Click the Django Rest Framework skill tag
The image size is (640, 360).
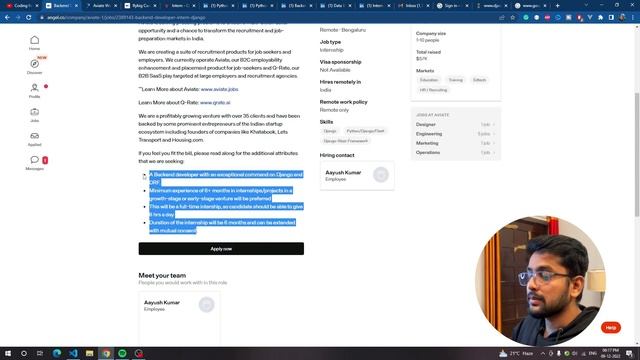346,141
